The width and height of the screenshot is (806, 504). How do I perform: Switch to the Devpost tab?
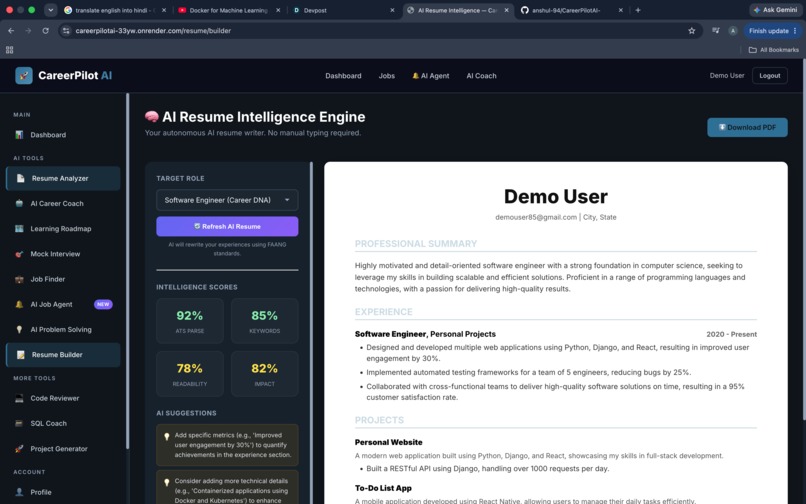click(x=343, y=10)
